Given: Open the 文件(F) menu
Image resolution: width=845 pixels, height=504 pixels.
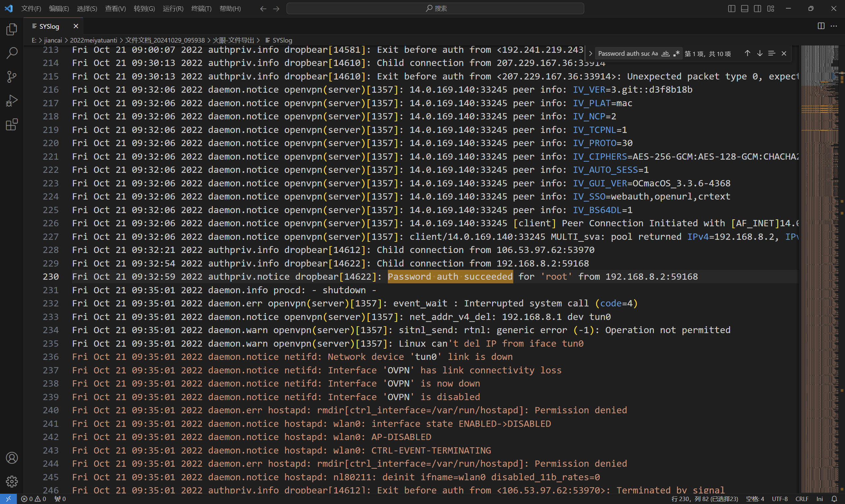Looking at the screenshot, I should click(31, 9).
